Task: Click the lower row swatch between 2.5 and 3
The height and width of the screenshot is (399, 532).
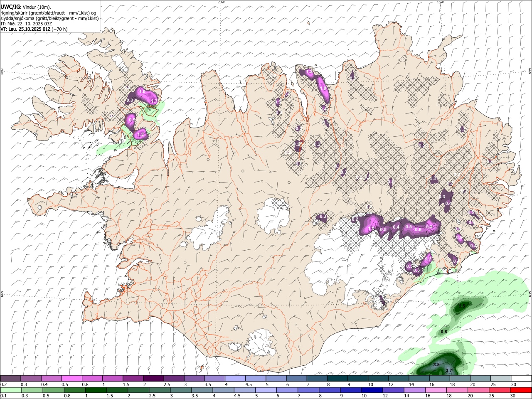Action: [x=160, y=390]
